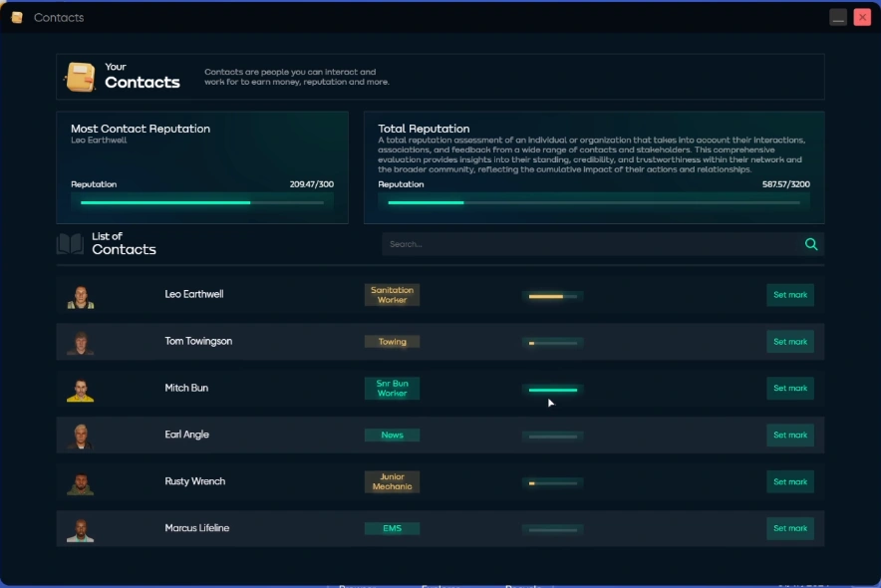This screenshot has width=881, height=588.
Task: Click Marcus Lifeline's reputation bar
Action: pos(553,529)
